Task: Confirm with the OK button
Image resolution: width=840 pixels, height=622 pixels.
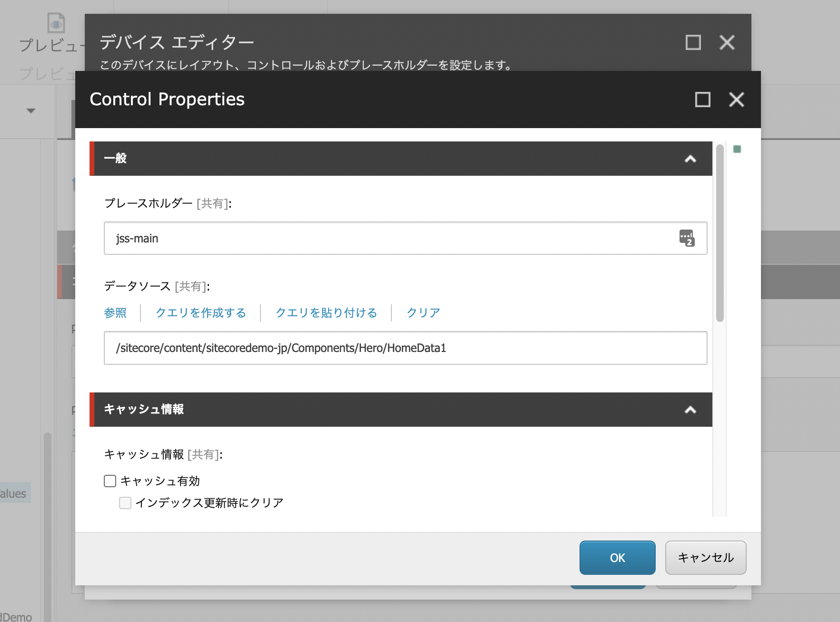Action: pos(617,558)
